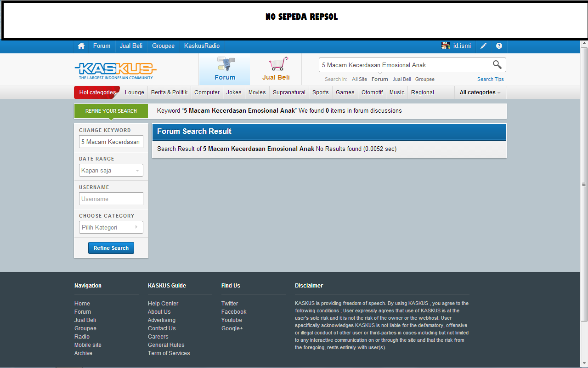Screen dimensions: 588x368
Task: Click the Forum Search Result heading
Action: point(194,132)
